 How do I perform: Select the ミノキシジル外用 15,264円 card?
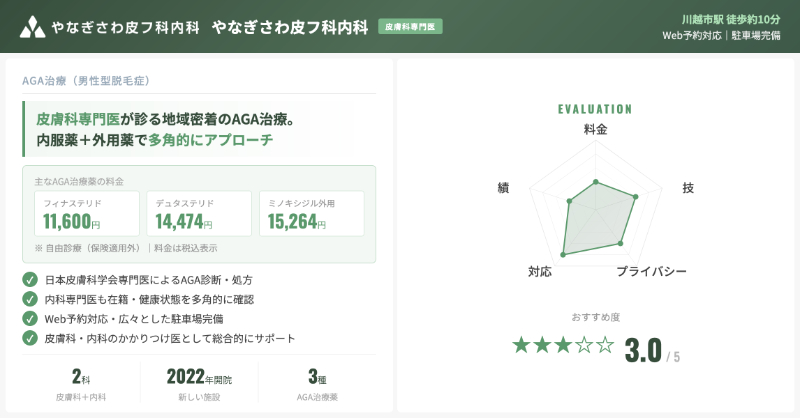coord(311,214)
